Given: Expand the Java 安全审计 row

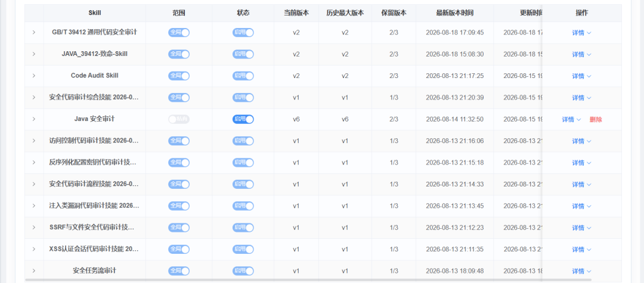Looking at the screenshot, I should tap(33, 119).
